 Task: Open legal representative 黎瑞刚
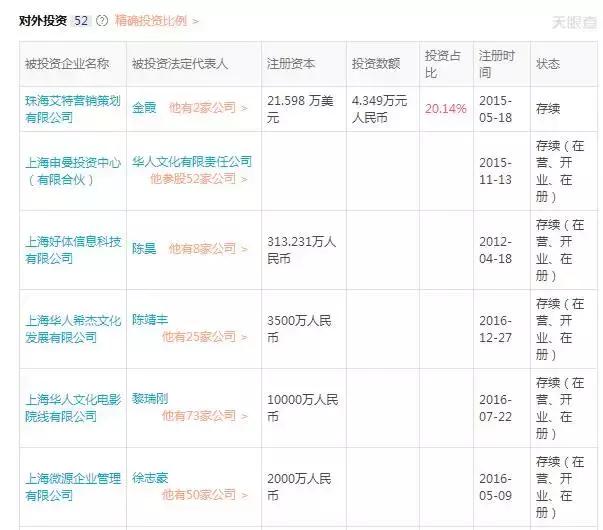150,398
